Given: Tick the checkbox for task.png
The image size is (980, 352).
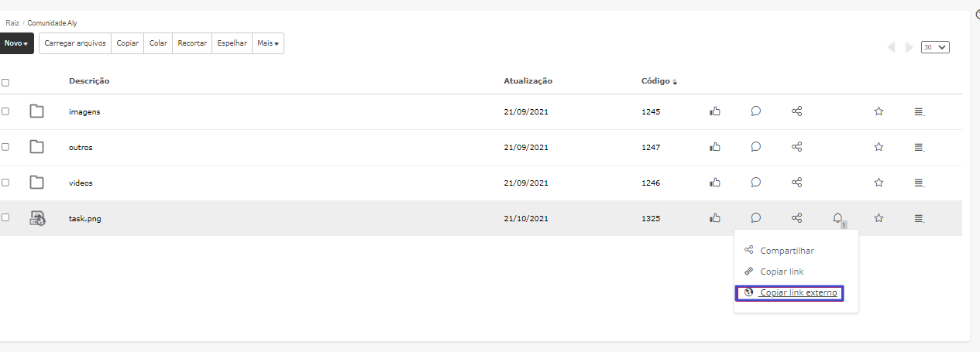Looking at the screenshot, I should [5, 218].
